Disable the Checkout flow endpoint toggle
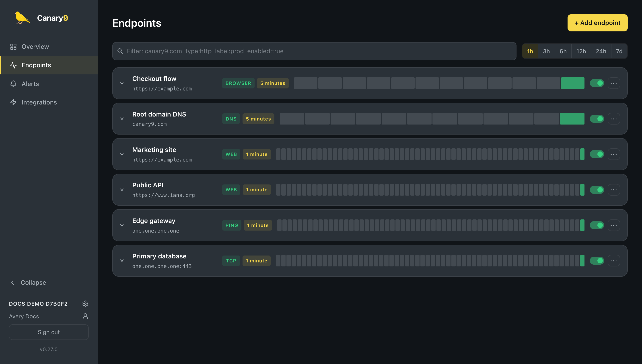Viewport: 642px width, 364px height. [x=597, y=83]
